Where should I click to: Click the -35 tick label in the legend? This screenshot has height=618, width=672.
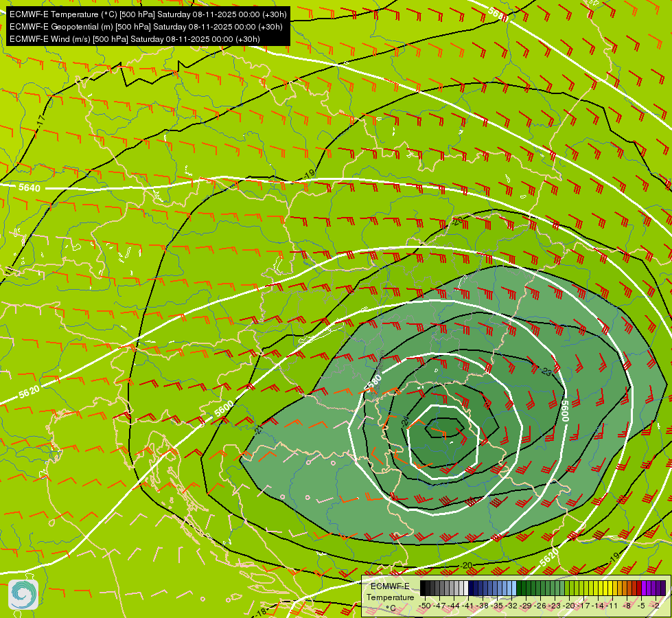point(497,606)
